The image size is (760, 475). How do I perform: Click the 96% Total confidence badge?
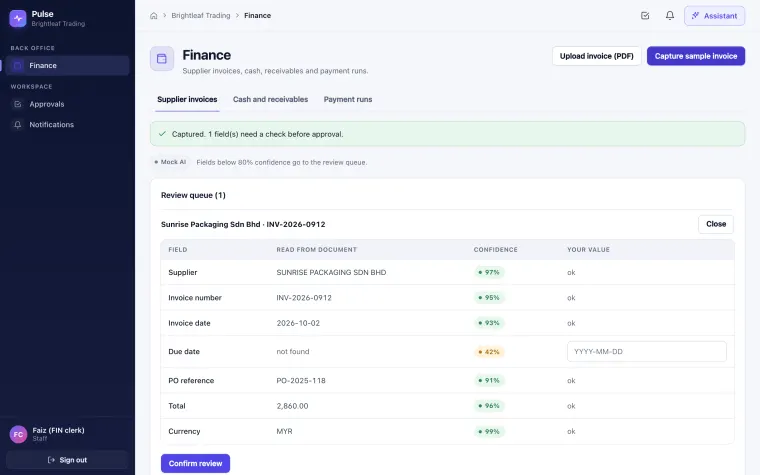pos(489,406)
